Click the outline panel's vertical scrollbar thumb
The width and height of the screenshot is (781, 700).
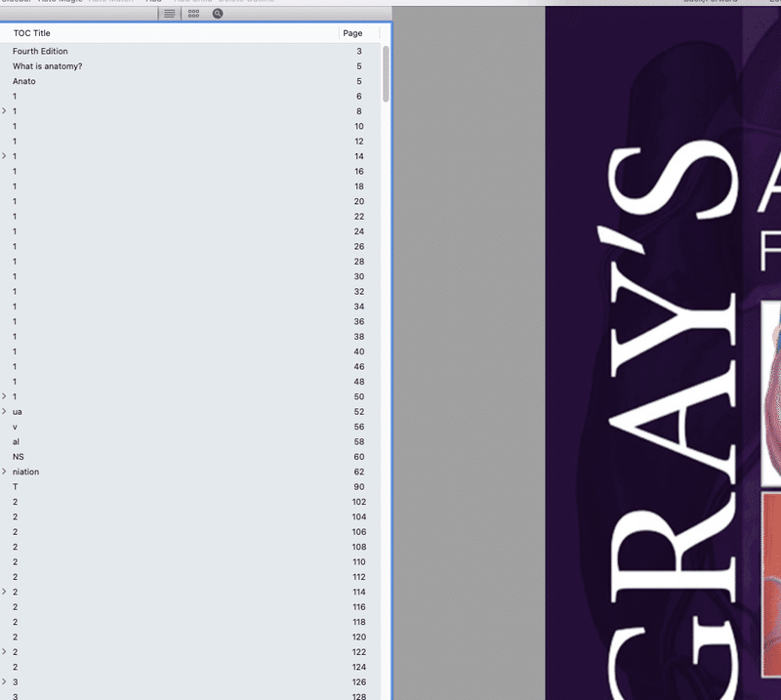[386, 74]
